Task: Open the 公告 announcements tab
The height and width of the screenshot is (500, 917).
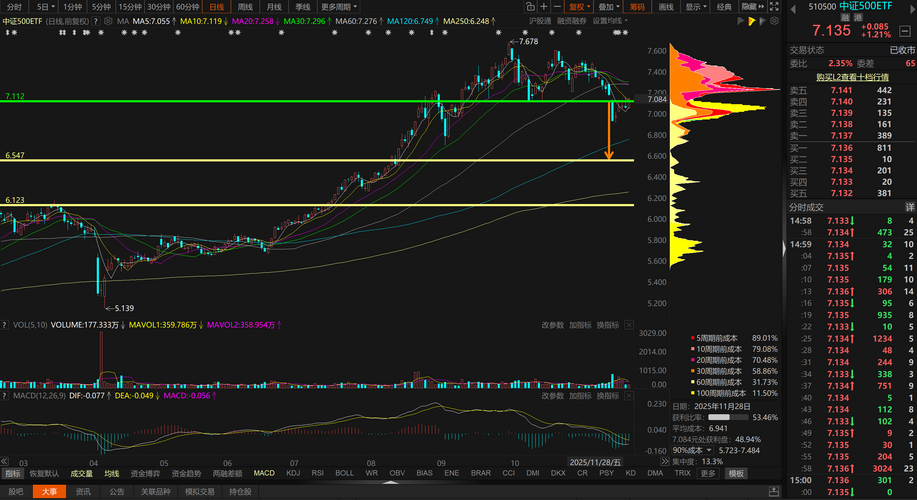Action: pos(116,492)
